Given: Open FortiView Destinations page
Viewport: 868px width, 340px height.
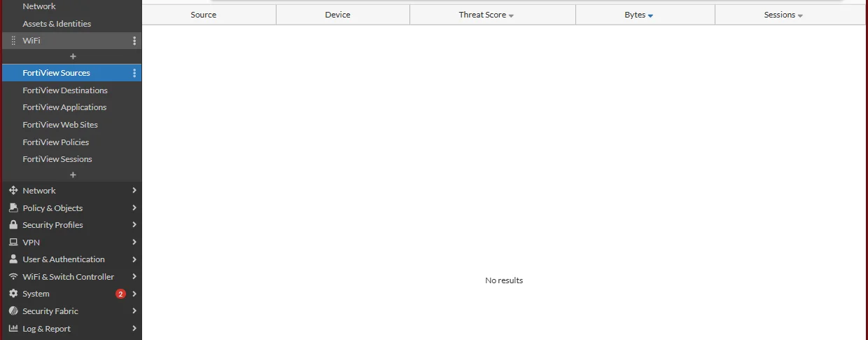Looking at the screenshot, I should point(65,90).
